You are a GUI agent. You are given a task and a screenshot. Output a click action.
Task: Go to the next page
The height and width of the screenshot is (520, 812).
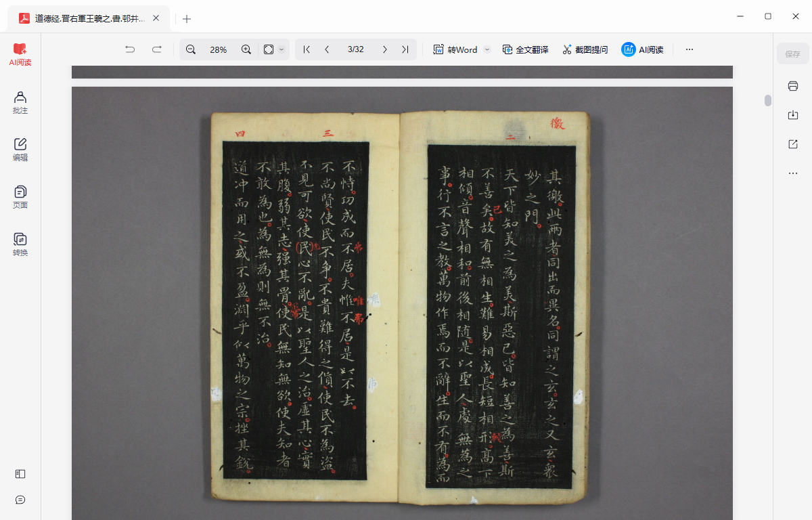coord(385,49)
